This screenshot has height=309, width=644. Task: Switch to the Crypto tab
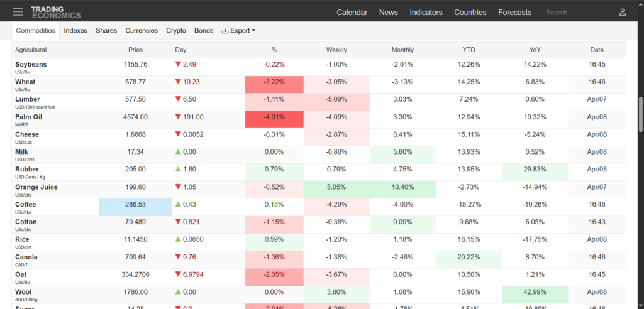pos(176,30)
